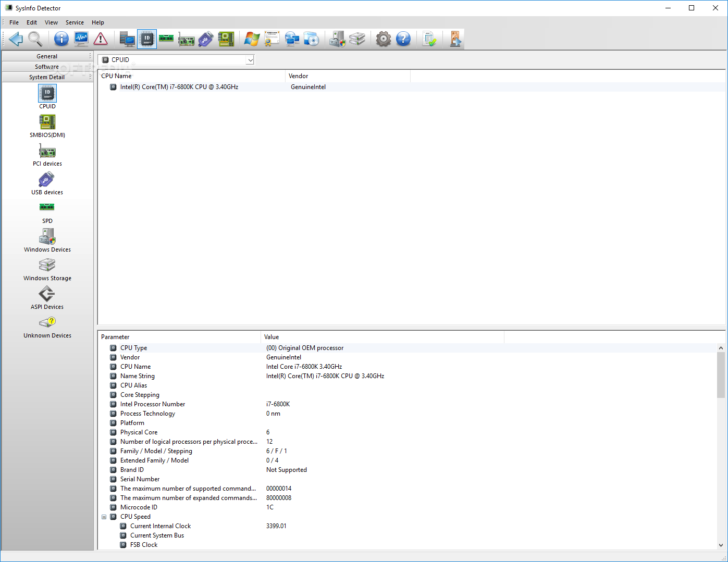The image size is (728, 562).
Task: Switch to the General sidebar section
Action: 47,56
